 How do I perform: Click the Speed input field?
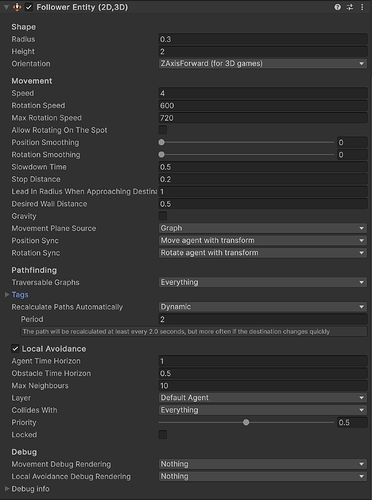click(263, 93)
